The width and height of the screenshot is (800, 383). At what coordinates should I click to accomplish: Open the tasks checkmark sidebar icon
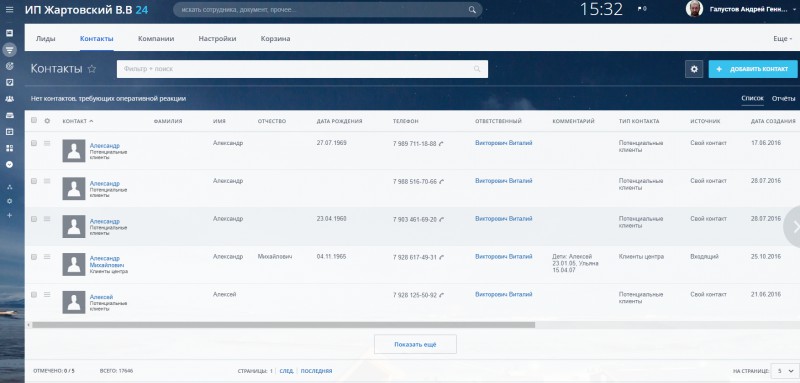[x=9, y=82]
